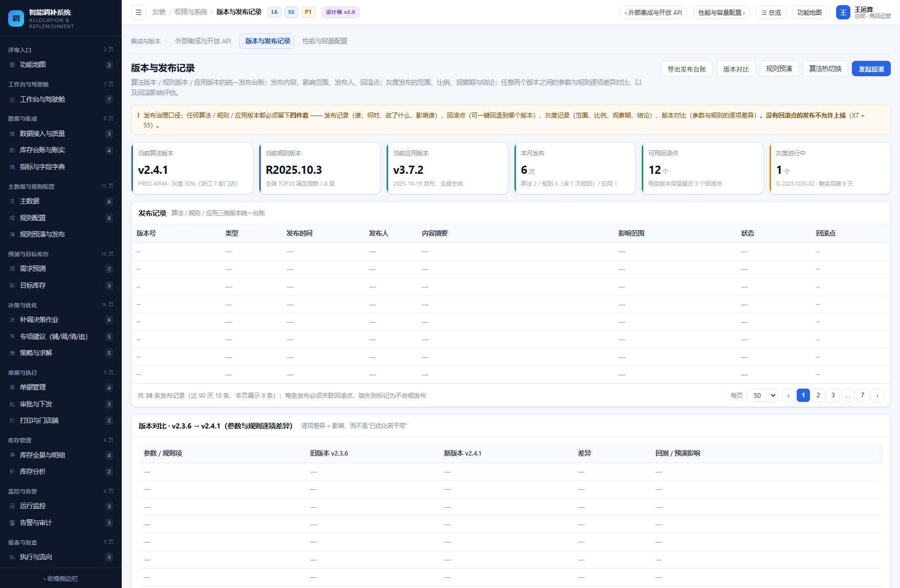Open 目标库存 sidebar item
This screenshot has width=900, height=588.
pyautogui.click(x=61, y=286)
